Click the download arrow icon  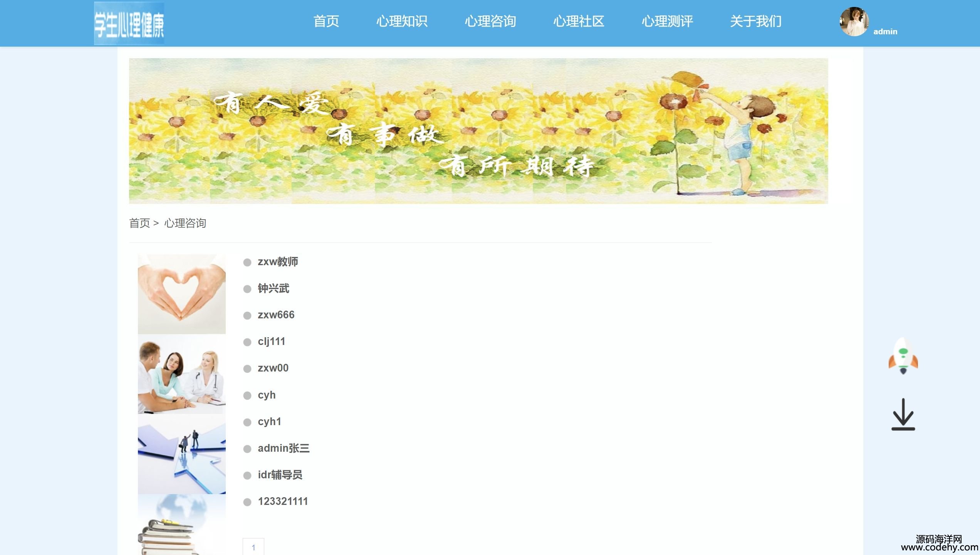[903, 414]
